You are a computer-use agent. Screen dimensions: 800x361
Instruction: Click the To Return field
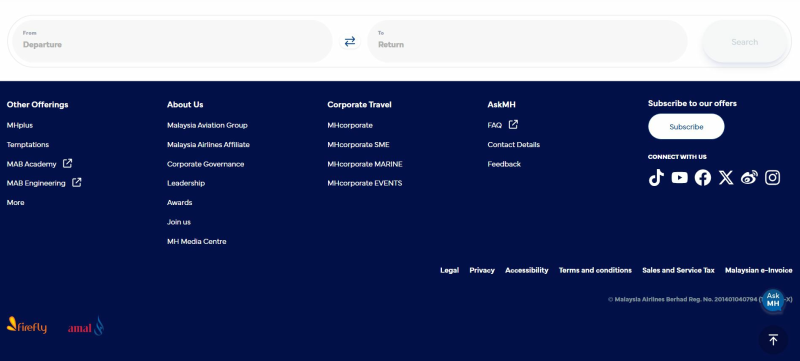(x=527, y=41)
